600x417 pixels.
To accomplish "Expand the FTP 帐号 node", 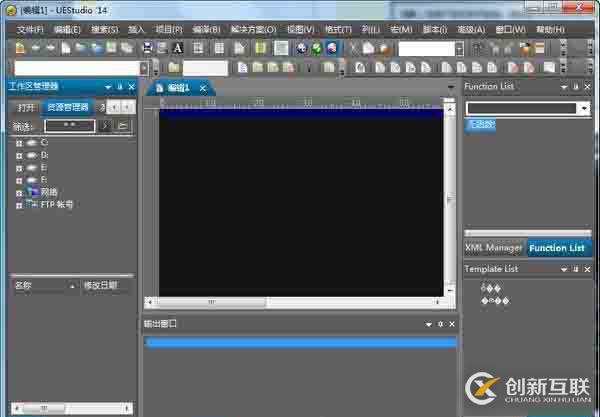I will (19, 205).
